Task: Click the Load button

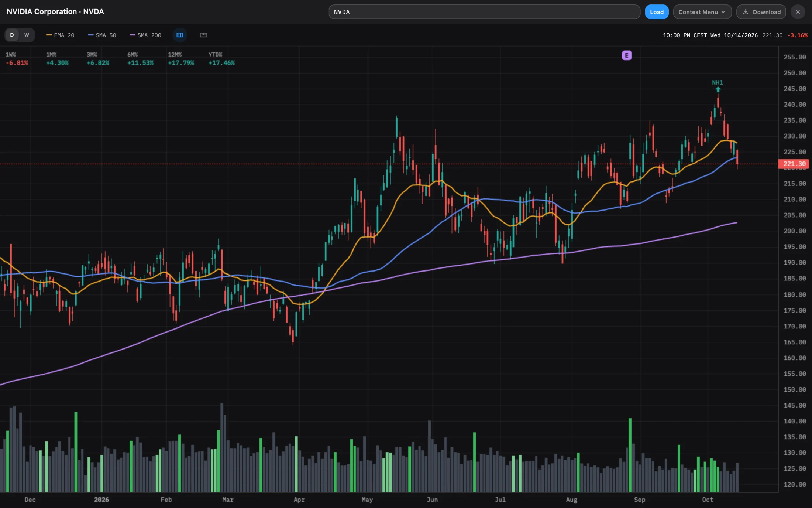Action: pos(657,12)
